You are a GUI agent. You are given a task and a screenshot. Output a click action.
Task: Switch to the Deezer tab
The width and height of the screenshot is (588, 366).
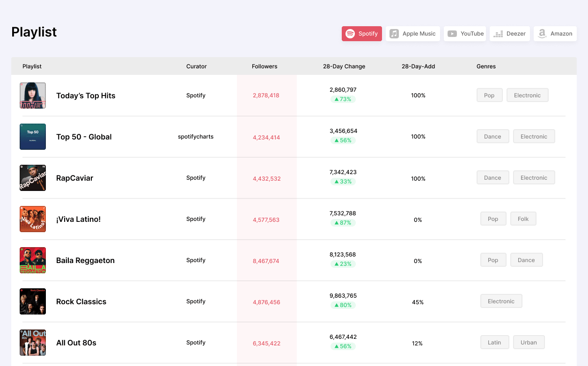pyautogui.click(x=510, y=34)
